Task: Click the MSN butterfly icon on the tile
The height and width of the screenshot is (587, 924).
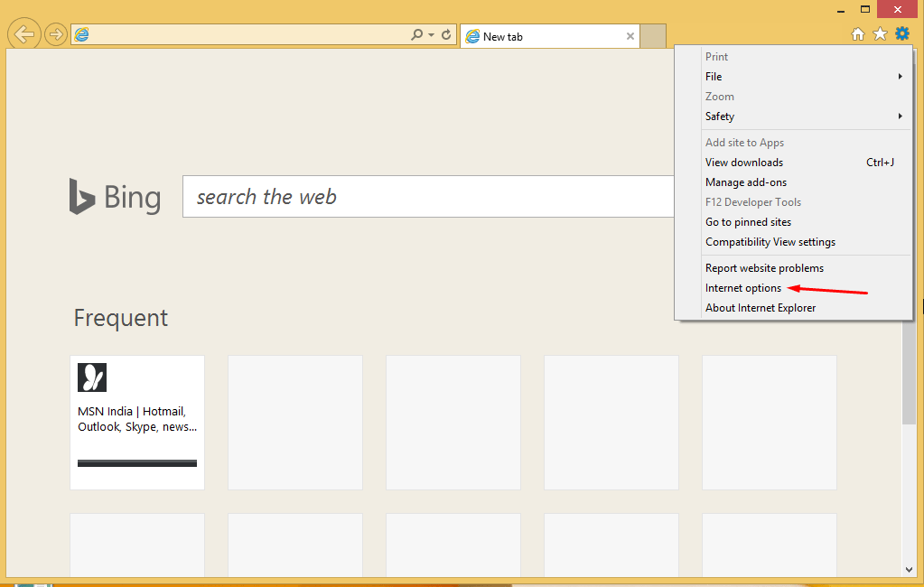Action: (92, 377)
